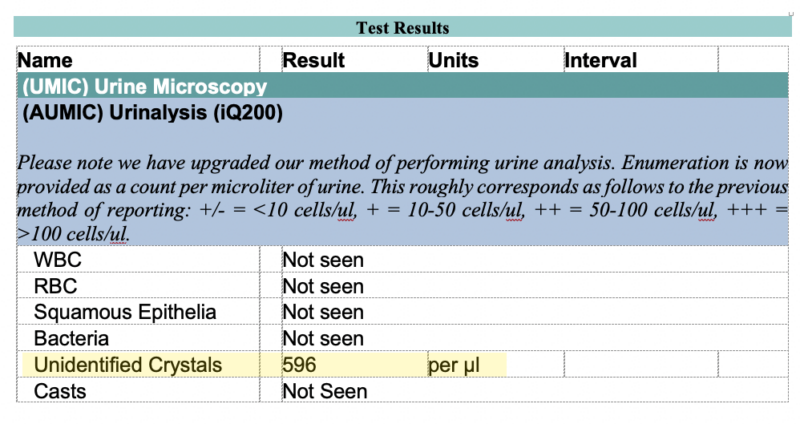The image size is (800, 424).
Task: Click the Casts row label
Action: [x=60, y=391]
